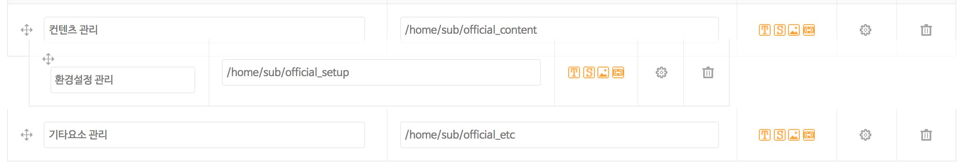Delete the 기타요소 관리 row with trash icon
The height and width of the screenshot is (164, 980).
coord(926,135)
